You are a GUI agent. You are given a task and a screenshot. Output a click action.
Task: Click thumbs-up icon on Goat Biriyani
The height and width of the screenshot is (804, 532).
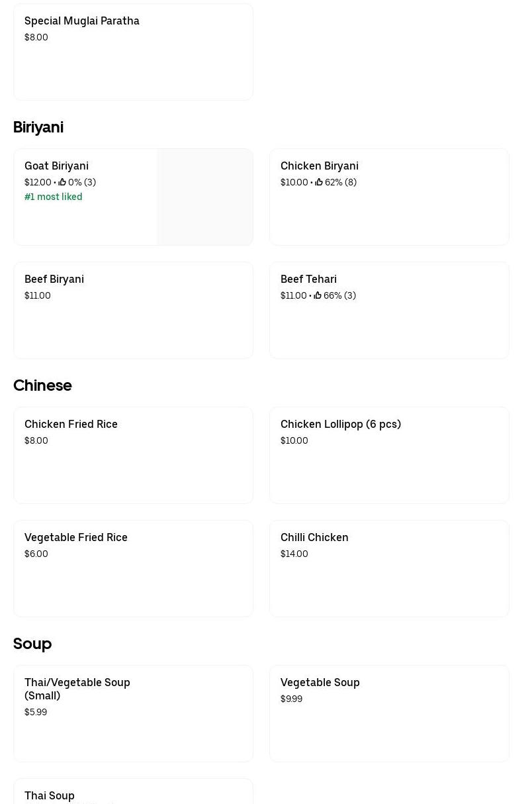[62, 182]
